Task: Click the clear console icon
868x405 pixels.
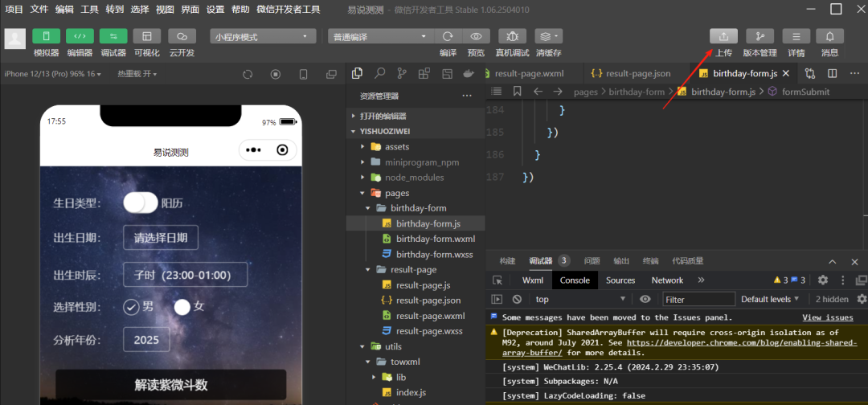Action: point(517,299)
